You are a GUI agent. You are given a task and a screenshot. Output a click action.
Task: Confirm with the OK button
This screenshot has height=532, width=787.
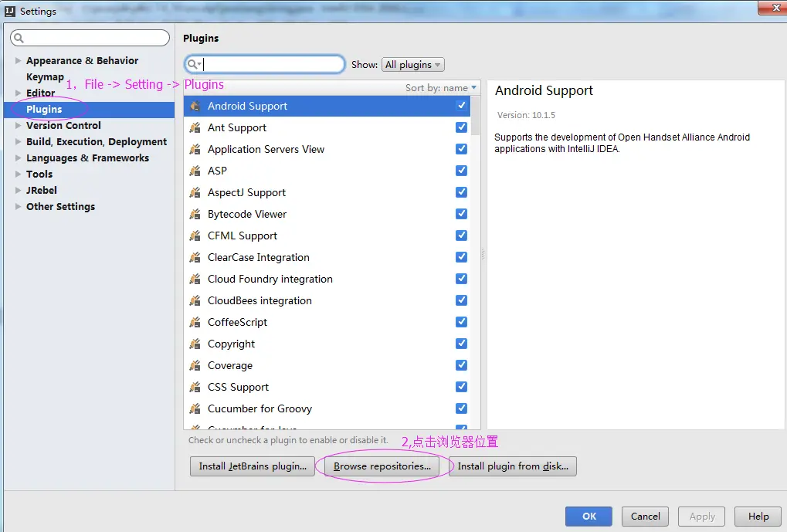[589, 517]
